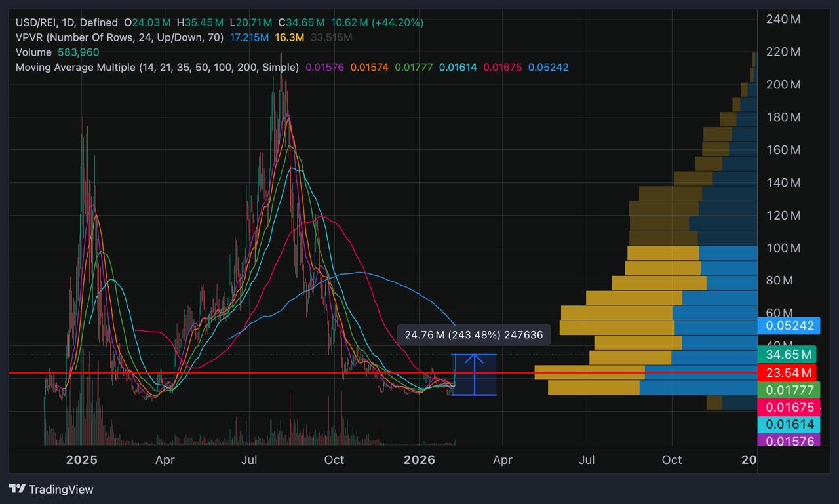Viewport: 839px width, 504px height.
Task: Select the green 0.01777 axis label
Action: pos(787,390)
